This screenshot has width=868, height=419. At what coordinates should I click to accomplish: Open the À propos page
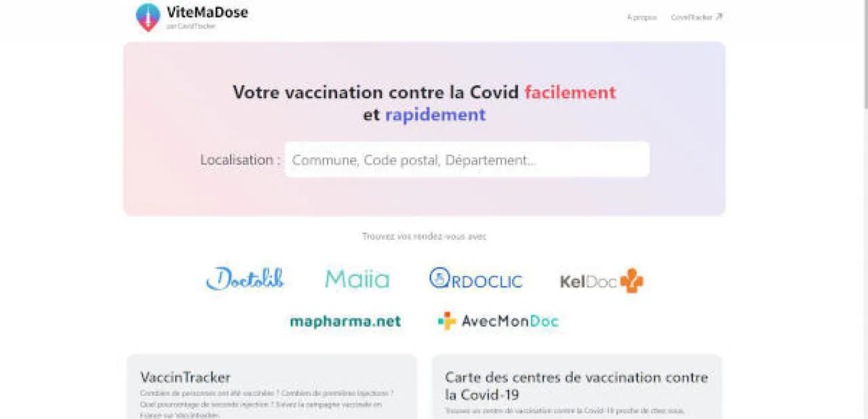642,18
